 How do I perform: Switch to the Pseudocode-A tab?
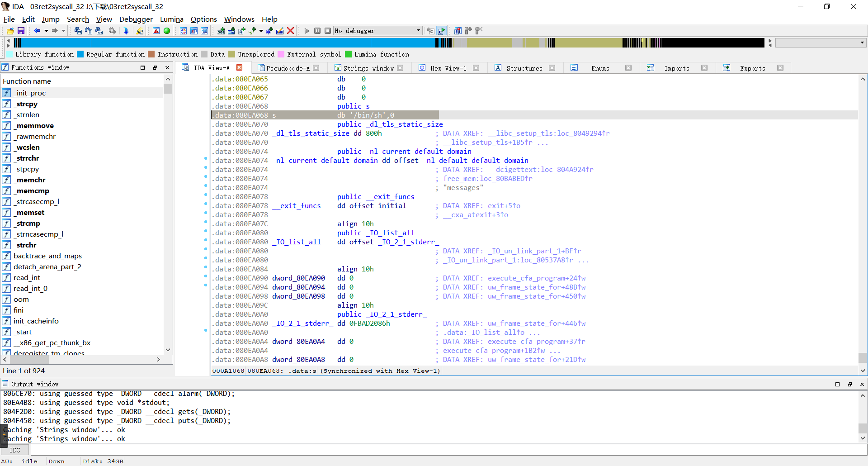[288, 68]
